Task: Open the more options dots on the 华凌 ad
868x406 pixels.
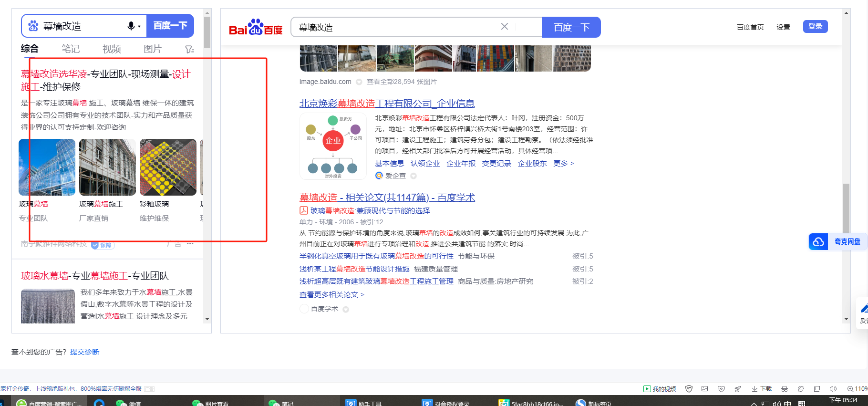Action: [190, 244]
